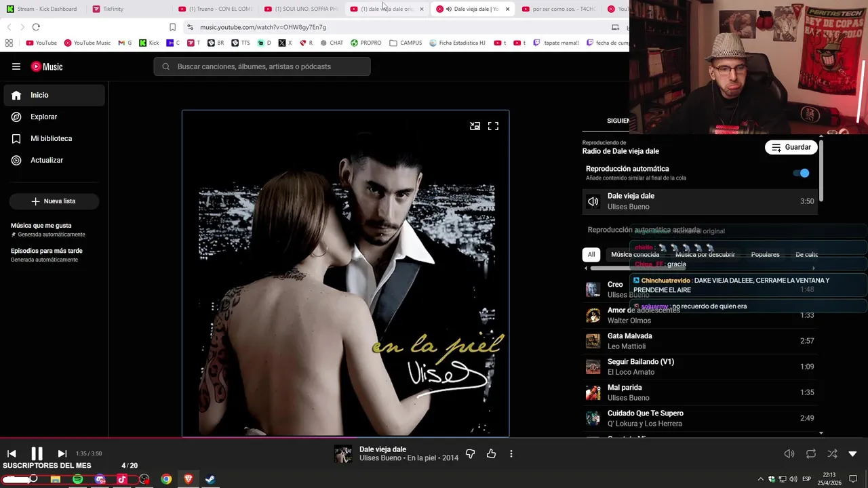Image resolution: width=868 pixels, height=488 pixels.
Task: Collapse the player page with down arrow
Action: click(x=852, y=453)
